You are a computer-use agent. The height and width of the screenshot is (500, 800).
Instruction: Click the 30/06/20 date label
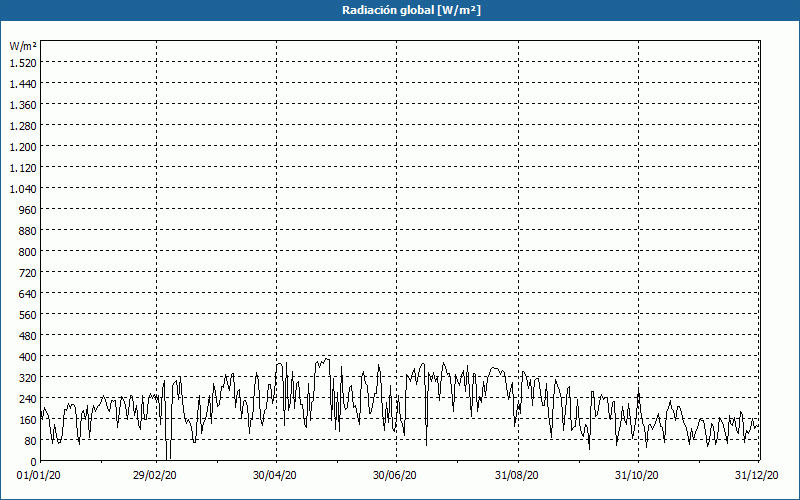395,476
